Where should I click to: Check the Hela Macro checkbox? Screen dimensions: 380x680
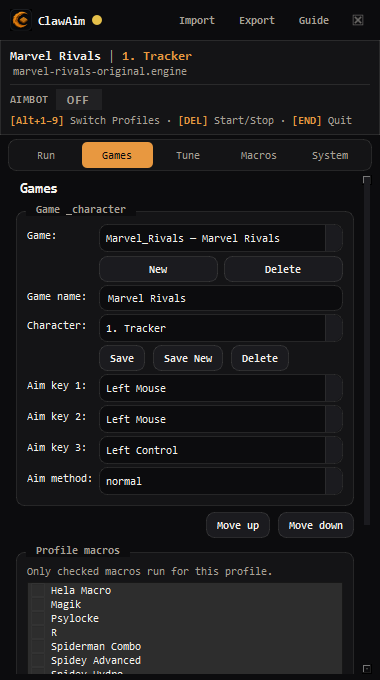coord(38,590)
